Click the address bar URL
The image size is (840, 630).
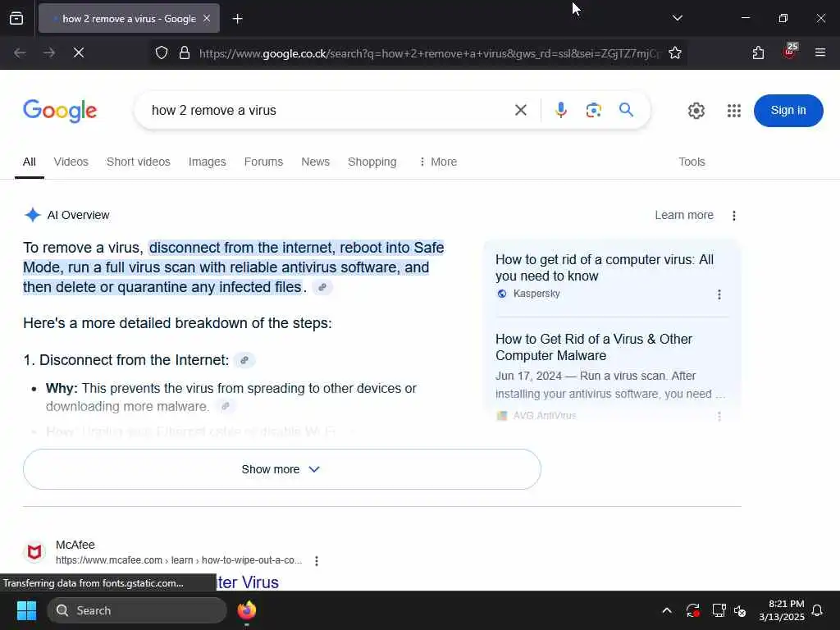tap(430, 53)
